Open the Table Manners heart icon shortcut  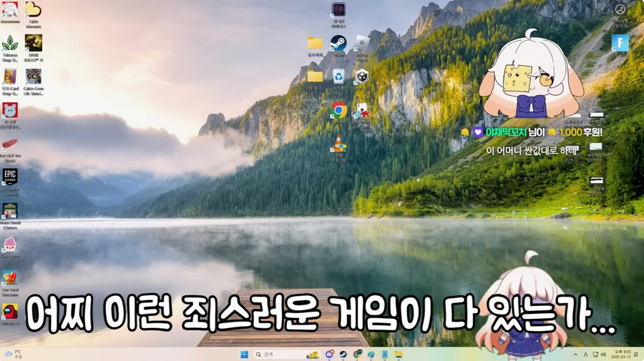pyautogui.click(x=33, y=9)
